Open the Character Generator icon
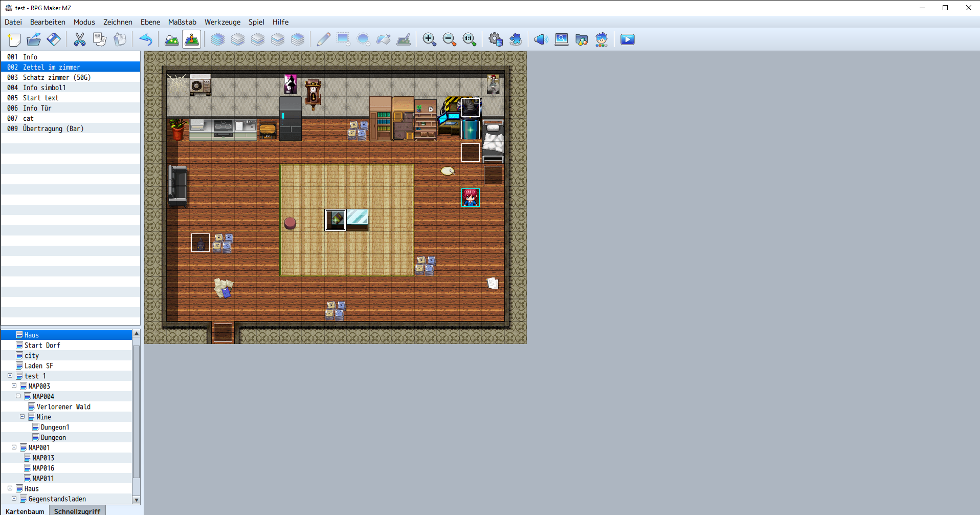The height and width of the screenshot is (515, 980). 602,39
